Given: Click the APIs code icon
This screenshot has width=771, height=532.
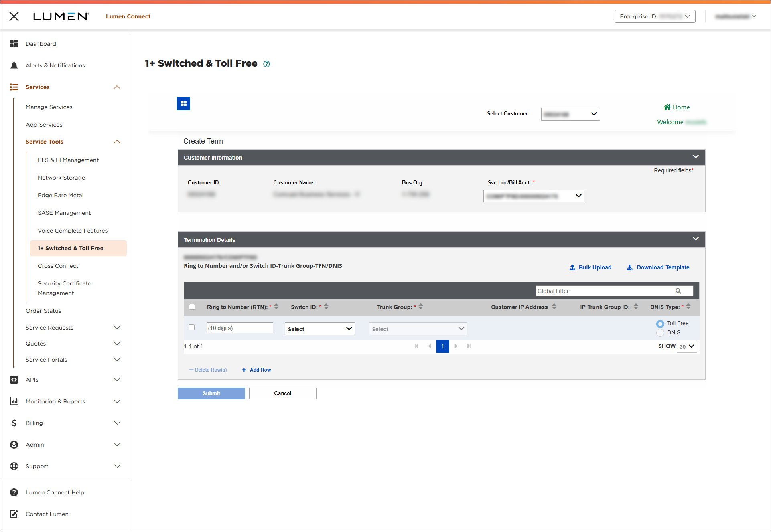Looking at the screenshot, I should (x=14, y=380).
